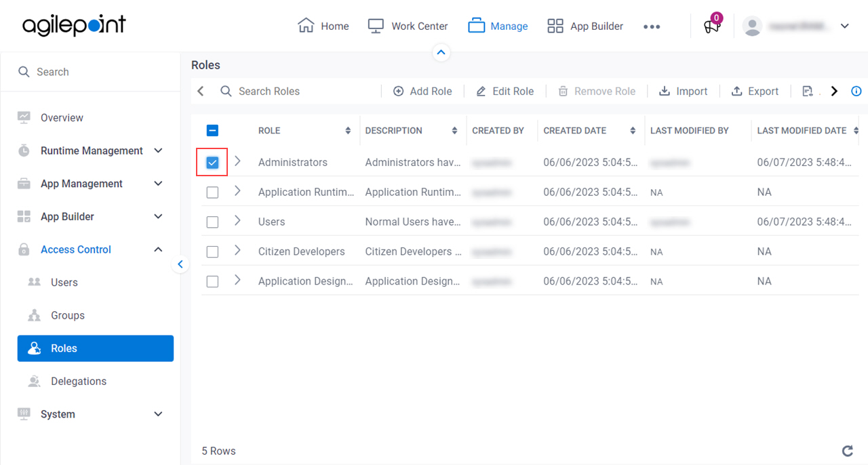
Task: Refresh the roles list
Action: pos(847,451)
